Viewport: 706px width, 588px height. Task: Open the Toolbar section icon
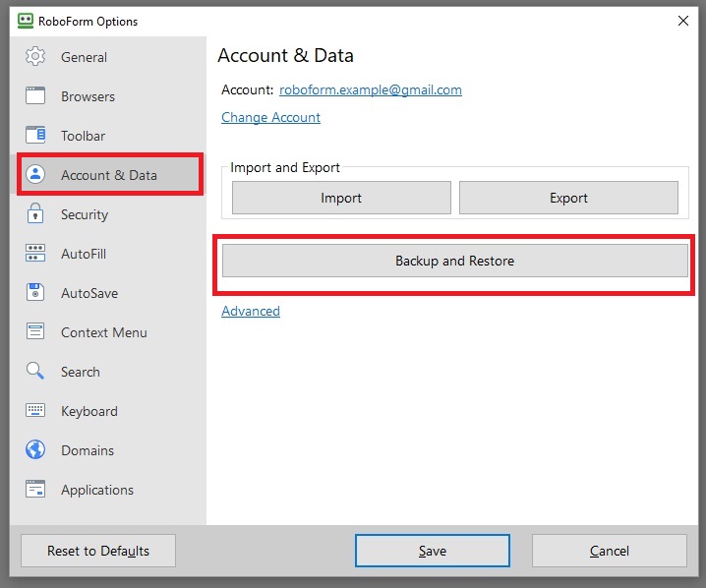pos(35,135)
